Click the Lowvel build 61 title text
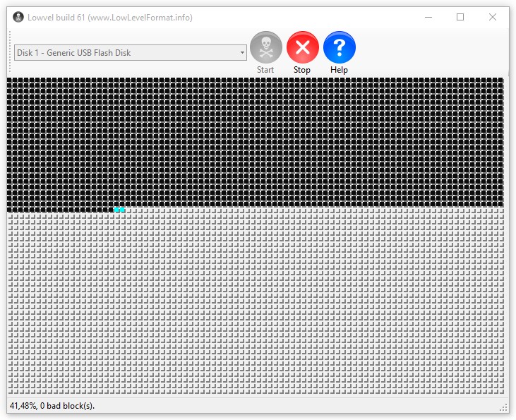The height and width of the screenshot is (420, 516). (x=110, y=18)
